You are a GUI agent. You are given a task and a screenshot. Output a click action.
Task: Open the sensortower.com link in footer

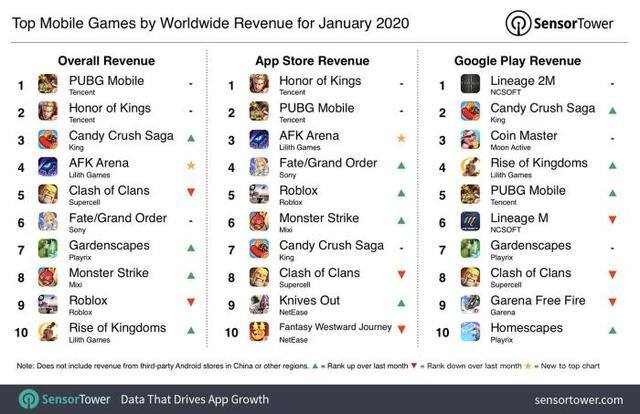579,400
